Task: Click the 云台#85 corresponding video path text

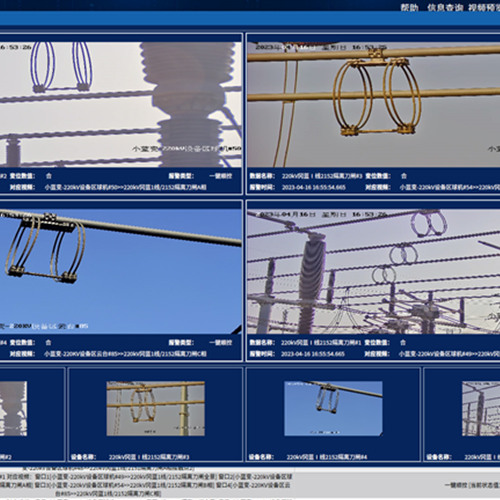Action: coord(126,354)
